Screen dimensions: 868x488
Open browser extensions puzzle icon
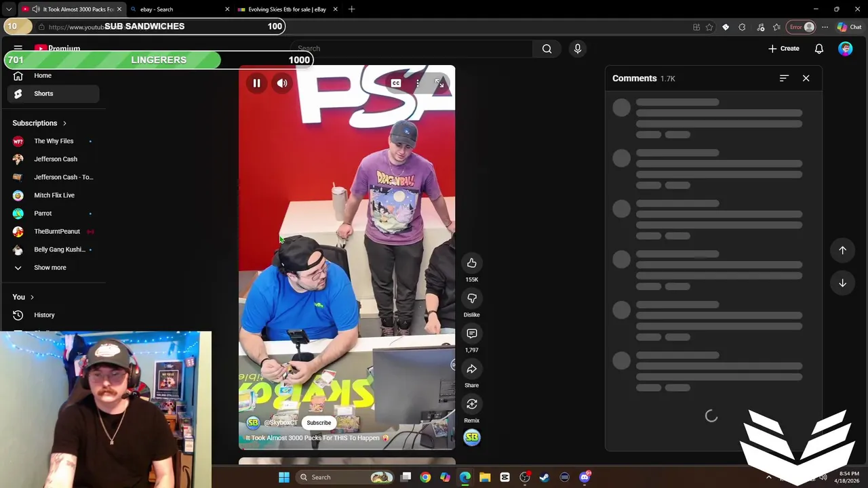coord(742,27)
